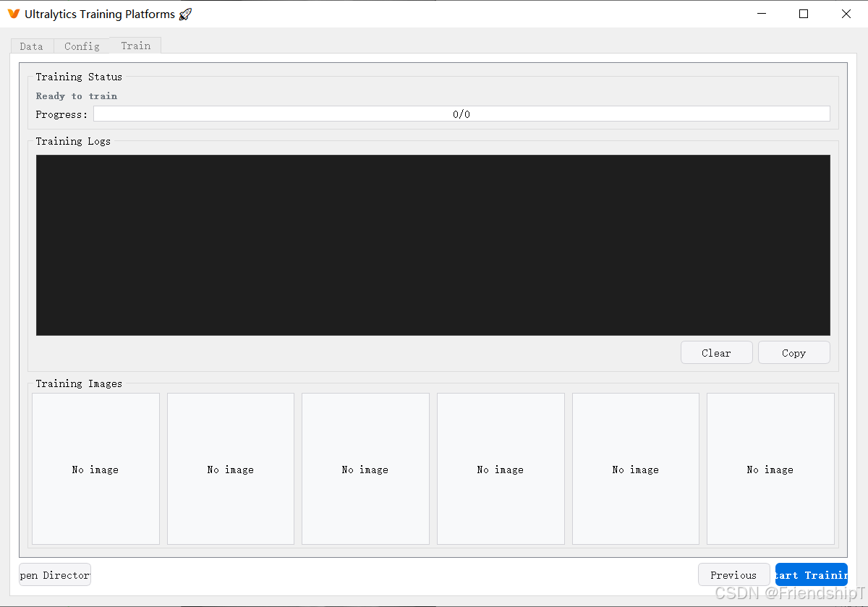The image size is (868, 607).
Task: Select the Train tab
Action: pyautogui.click(x=135, y=45)
